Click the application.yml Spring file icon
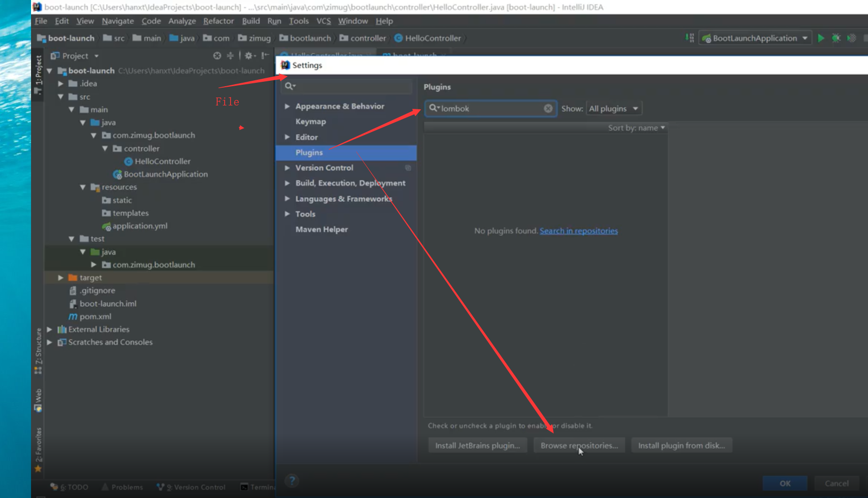 (x=106, y=226)
